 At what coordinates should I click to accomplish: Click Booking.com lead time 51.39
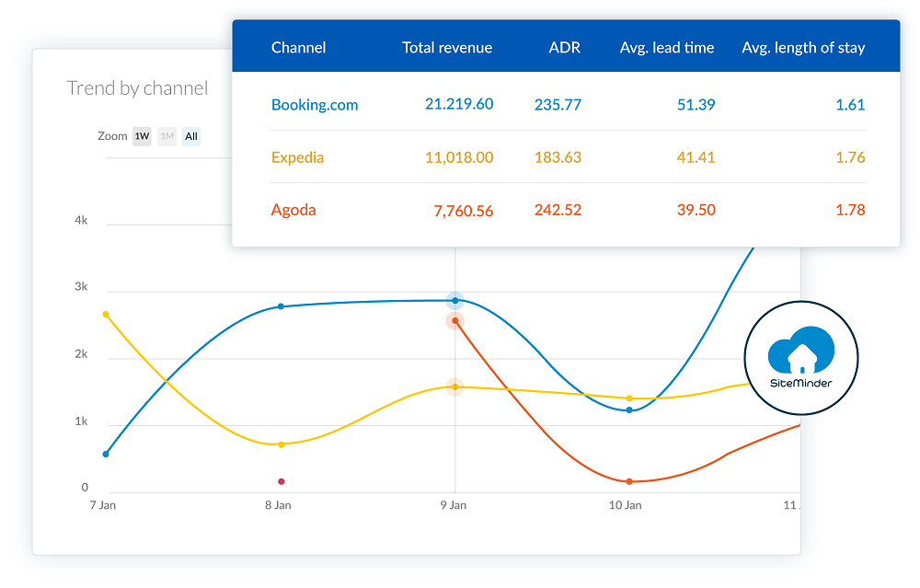[696, 105]
